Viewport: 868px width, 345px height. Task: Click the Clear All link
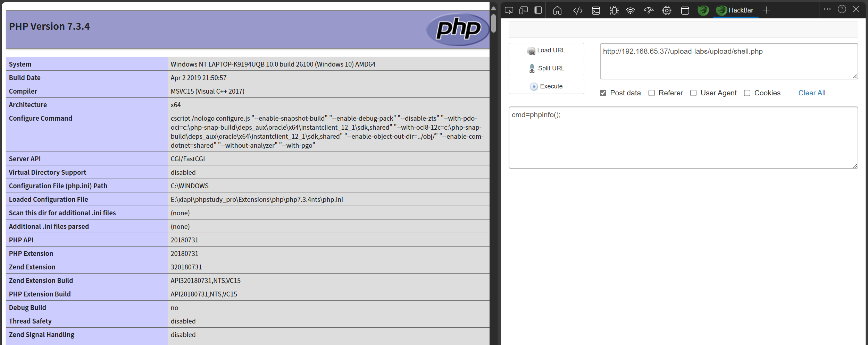coord(812,93)
